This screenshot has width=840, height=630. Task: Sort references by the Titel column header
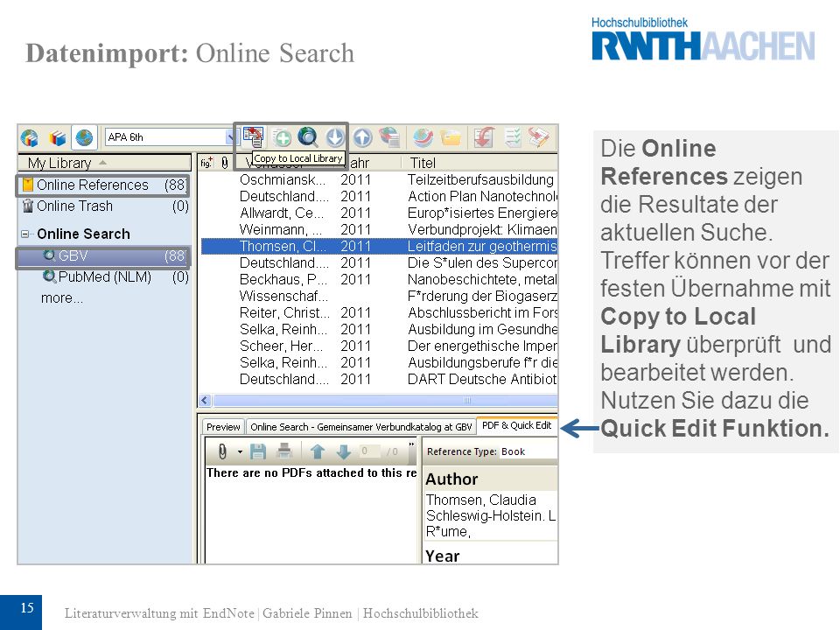coord(479,163)
